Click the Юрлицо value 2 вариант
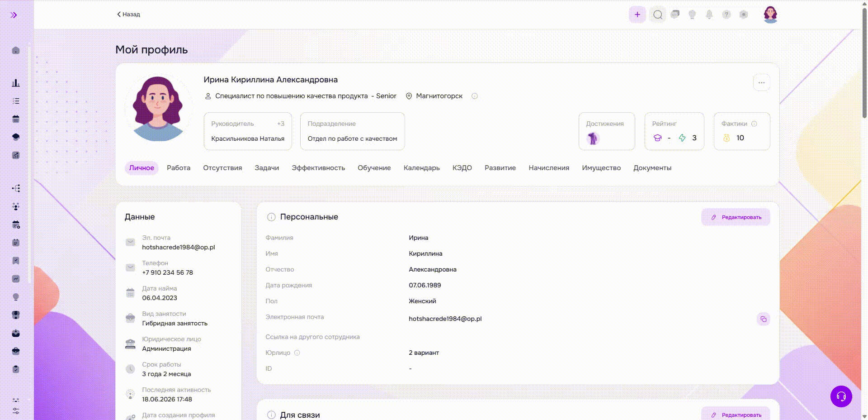Screen dimensions: 868x420 click(424, 353)
